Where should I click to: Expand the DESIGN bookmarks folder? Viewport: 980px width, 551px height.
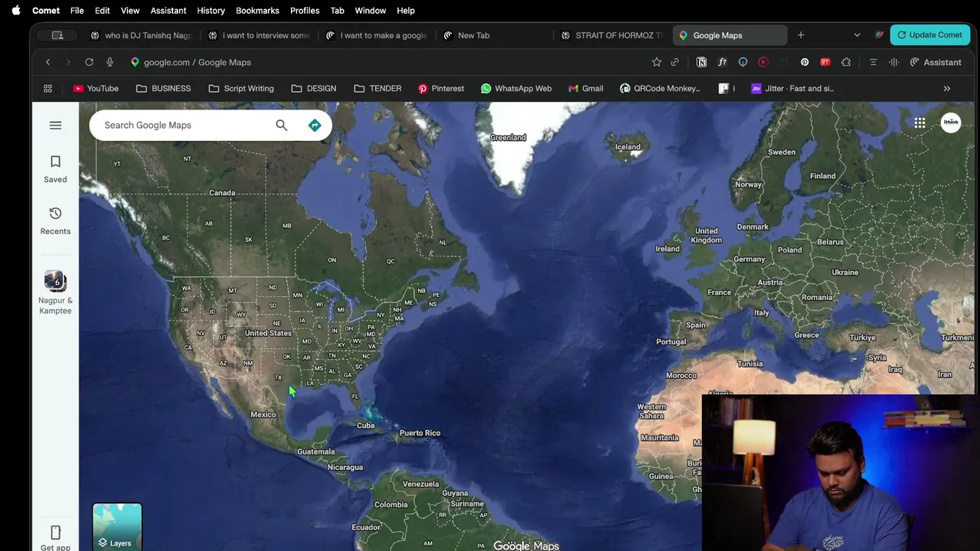pyautogui.click(x=314, y=88)
